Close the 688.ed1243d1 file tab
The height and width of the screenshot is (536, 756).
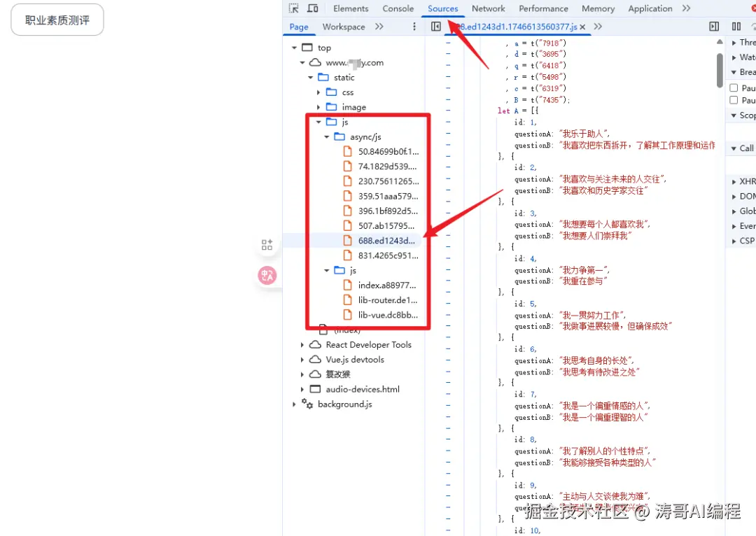(x=582, y=27)
